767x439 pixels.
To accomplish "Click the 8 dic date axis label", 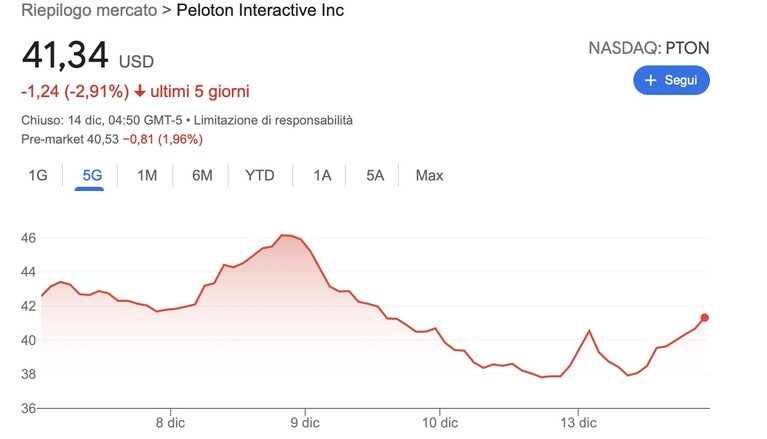I will click(170, 423).
